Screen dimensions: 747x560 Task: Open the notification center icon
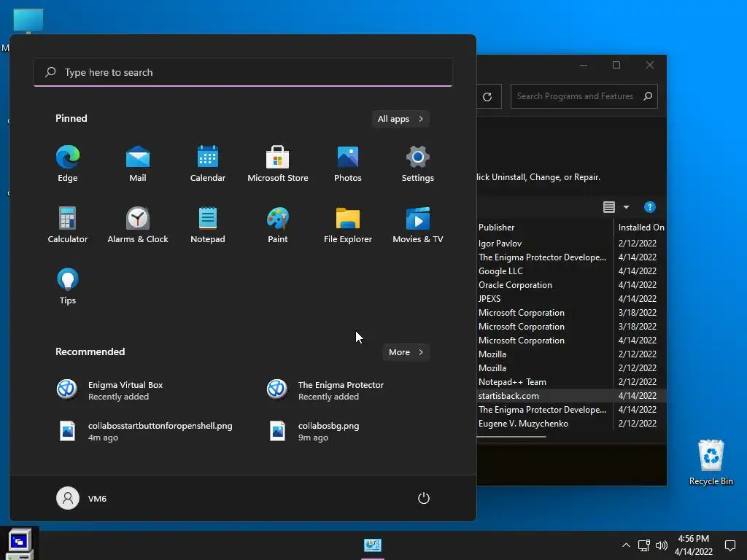click(729, 545)
